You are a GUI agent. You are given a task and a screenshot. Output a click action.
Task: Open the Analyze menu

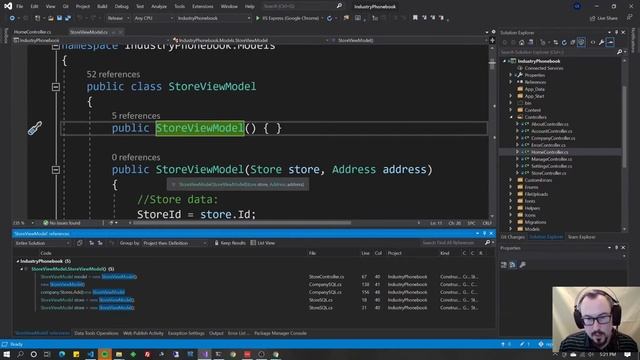159,7
